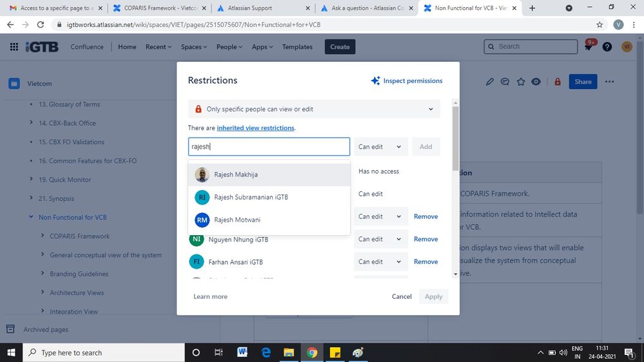
Task: Expand the 14. CBX-Back Office node
Action: pyautogui.click(x=31, y=122)
